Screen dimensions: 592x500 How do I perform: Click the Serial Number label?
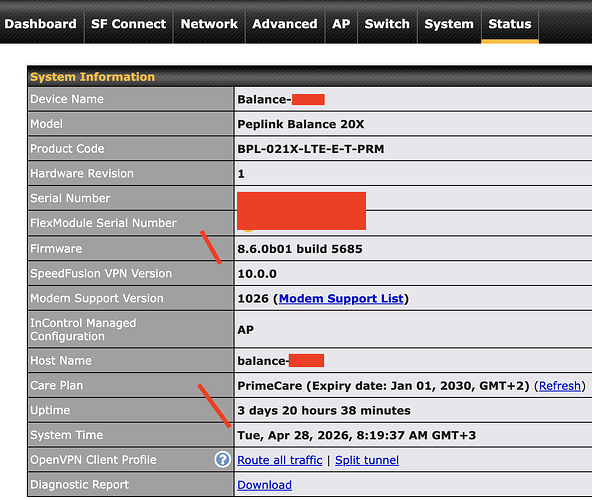(70, 198)
